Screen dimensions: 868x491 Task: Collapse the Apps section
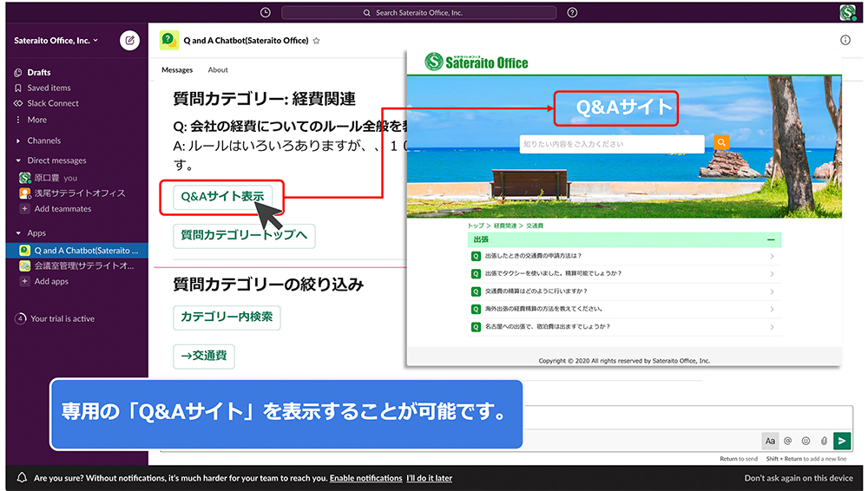[18, 233]
